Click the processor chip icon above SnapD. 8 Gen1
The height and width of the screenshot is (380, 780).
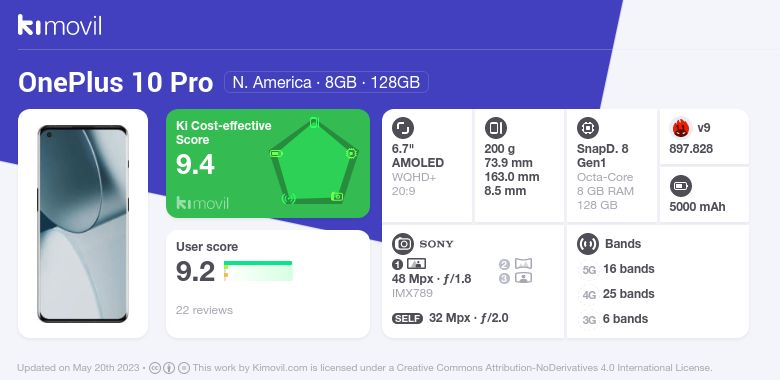(588, 128)
